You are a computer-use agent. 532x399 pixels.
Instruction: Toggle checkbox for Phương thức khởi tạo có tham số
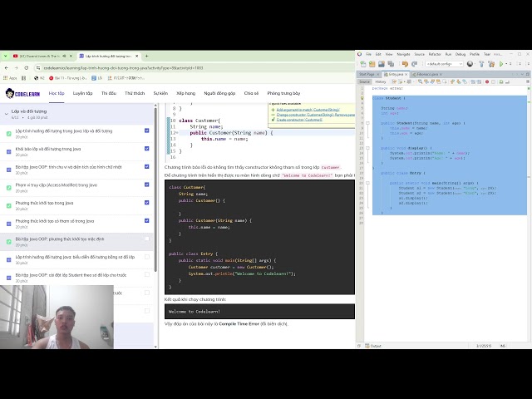pos(146,220)
